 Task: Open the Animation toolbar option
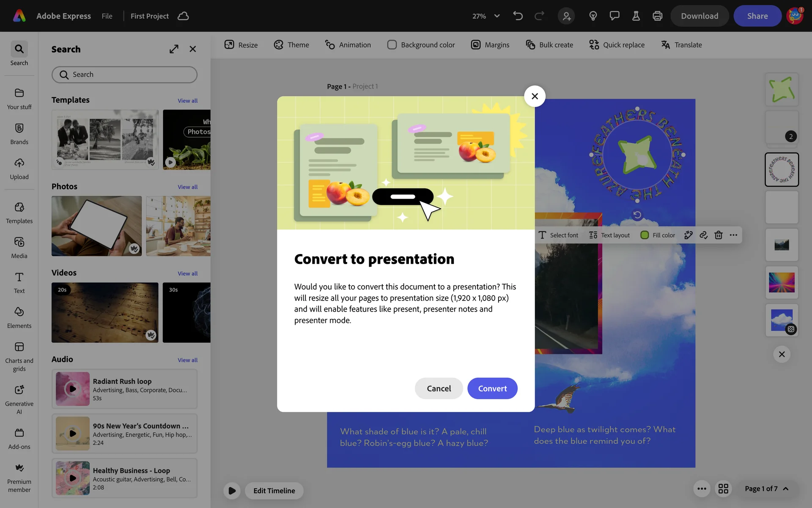[x=348, y=45]
